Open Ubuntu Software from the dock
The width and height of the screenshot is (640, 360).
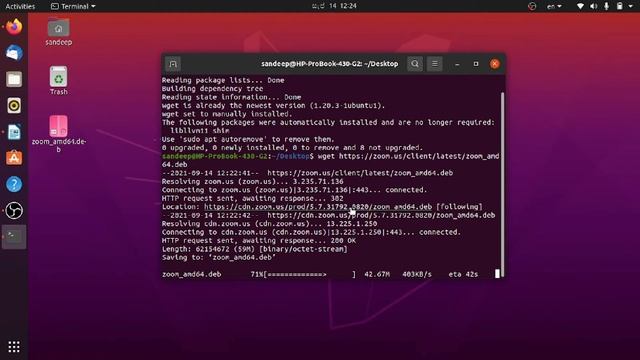(x=14, y=158)
